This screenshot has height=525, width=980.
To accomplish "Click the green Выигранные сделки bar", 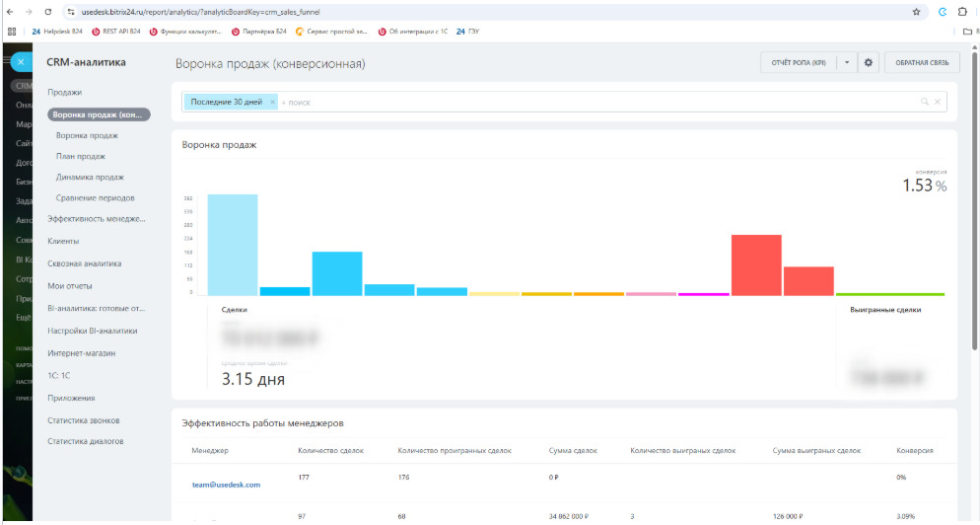I will click(890, 294).
